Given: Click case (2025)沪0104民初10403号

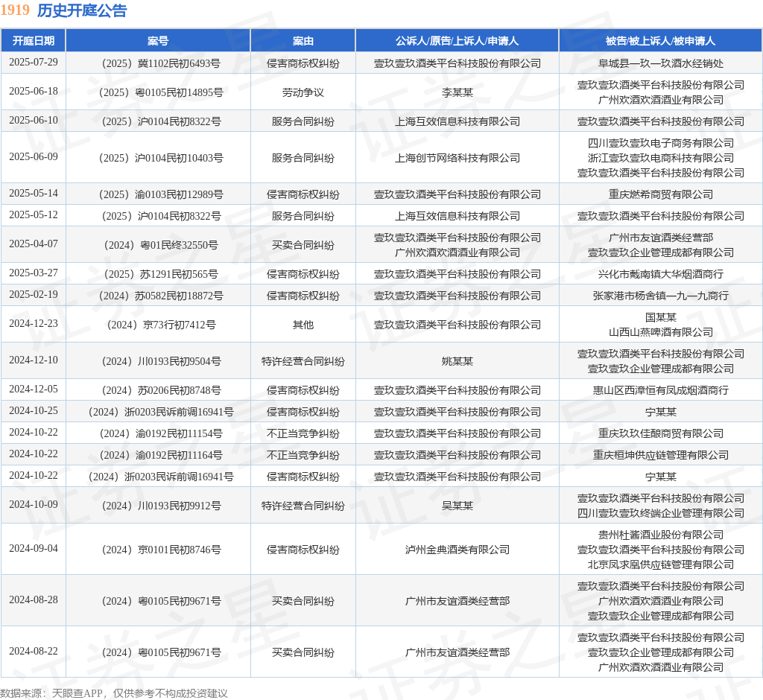Looking at the screenshot, I should coord(161,158).
